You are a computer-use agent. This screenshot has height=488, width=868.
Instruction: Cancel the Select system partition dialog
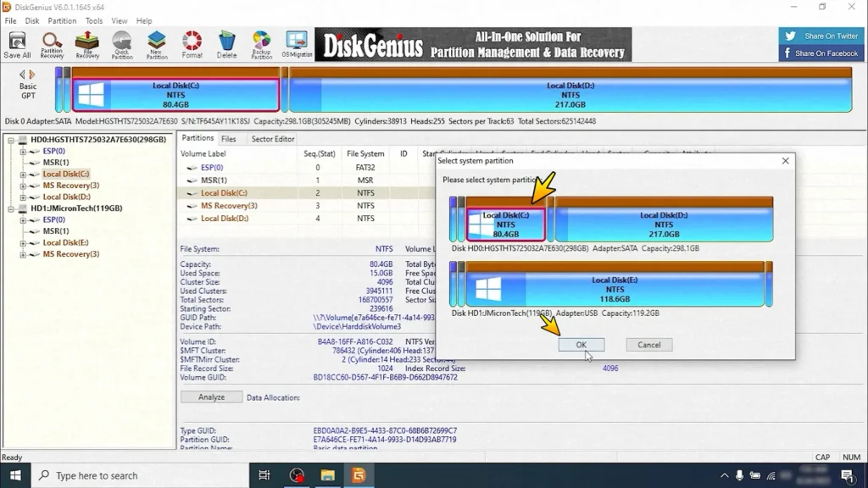click(x=648, y=345)
